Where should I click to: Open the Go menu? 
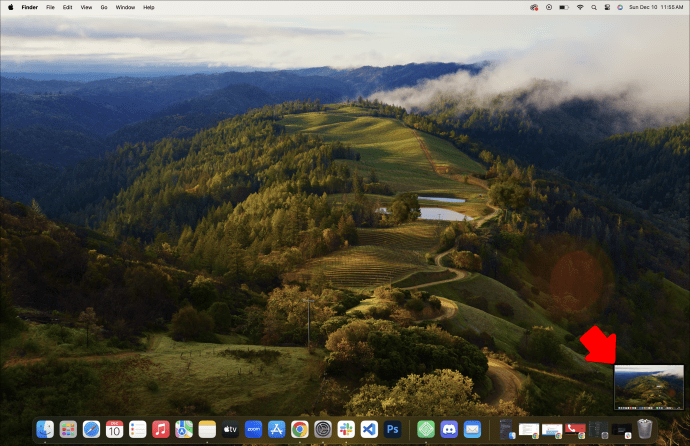[104, 7]
